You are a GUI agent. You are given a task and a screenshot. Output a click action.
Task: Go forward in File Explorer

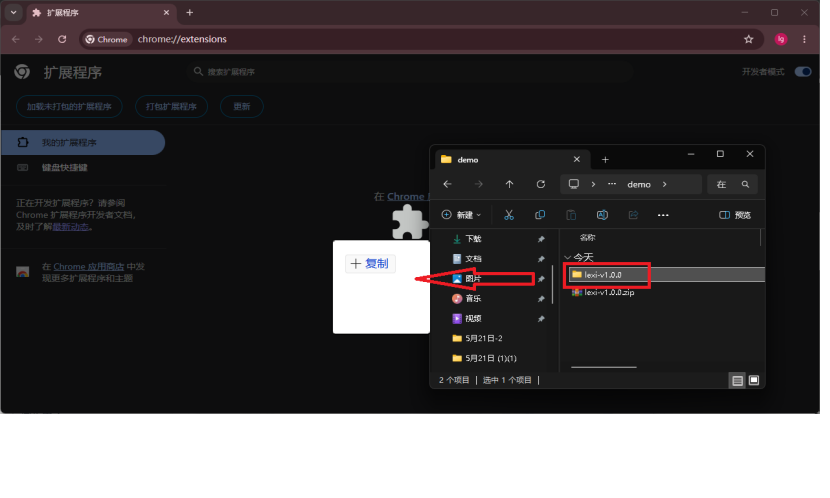[x=479, y=185]
